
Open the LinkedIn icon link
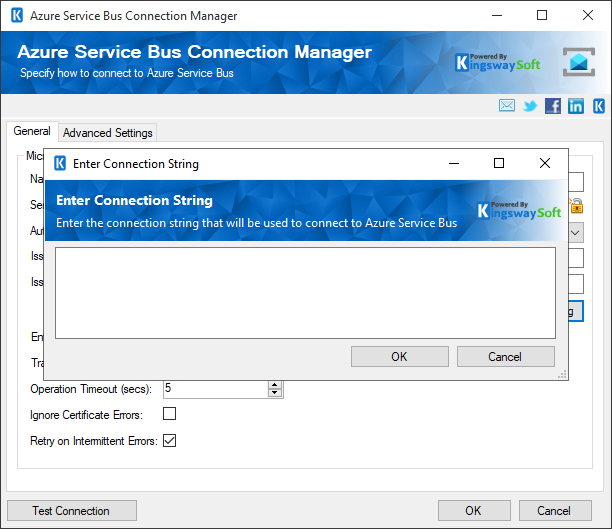click(576, 106)
